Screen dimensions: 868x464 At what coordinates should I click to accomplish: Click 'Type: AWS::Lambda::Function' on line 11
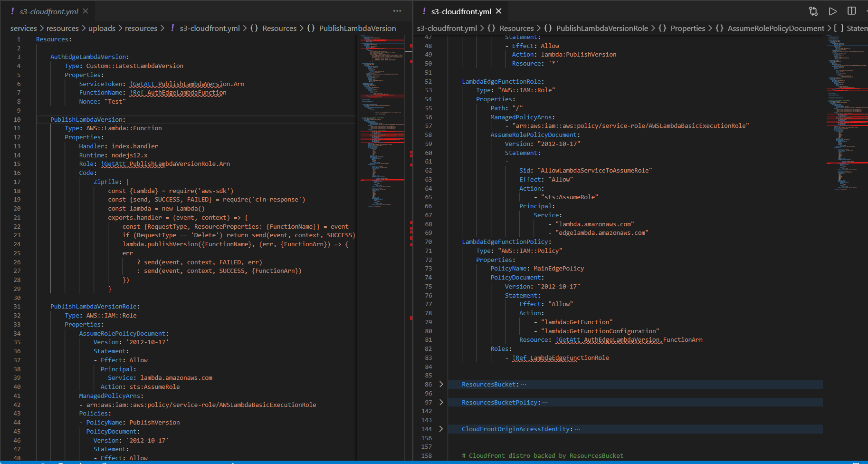[113, 128]
